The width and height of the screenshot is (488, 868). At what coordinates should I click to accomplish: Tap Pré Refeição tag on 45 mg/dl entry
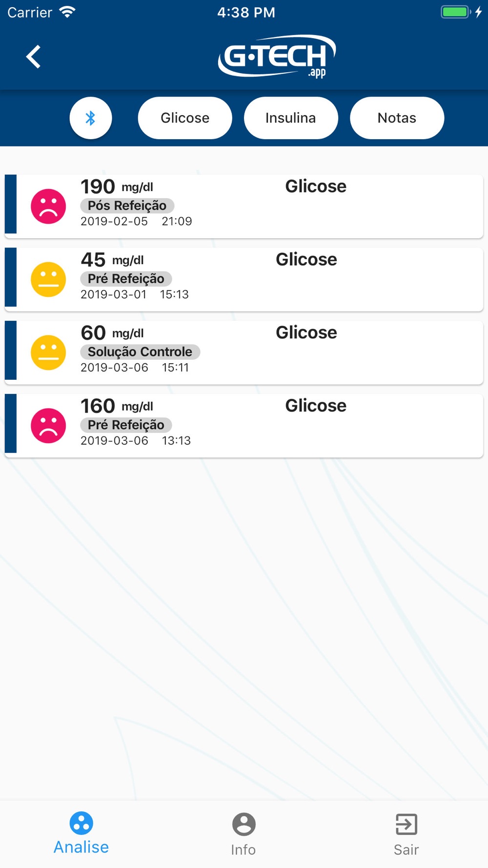126,279
